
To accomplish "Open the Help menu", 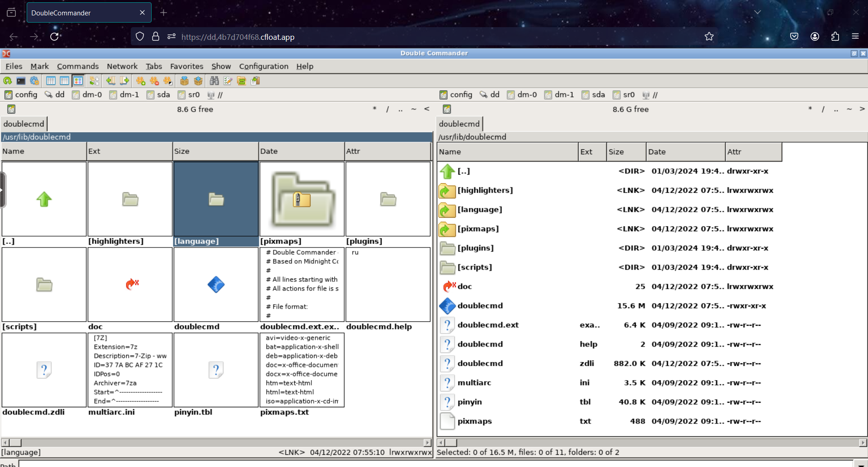I will 305,66.
